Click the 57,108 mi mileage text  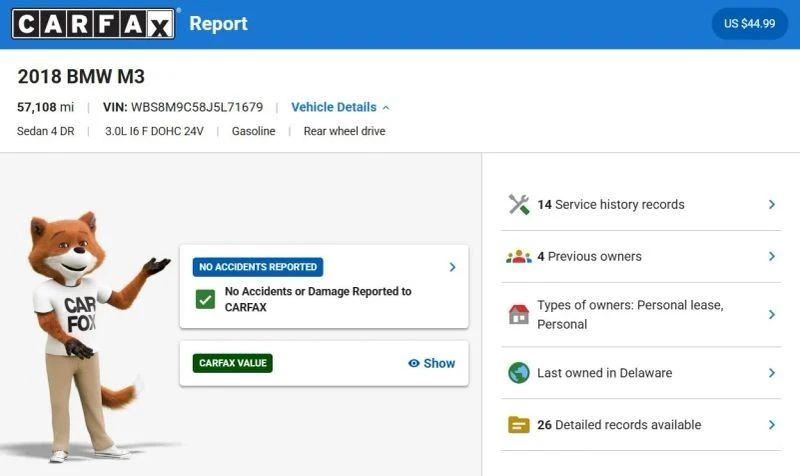(x=45, y=107)
